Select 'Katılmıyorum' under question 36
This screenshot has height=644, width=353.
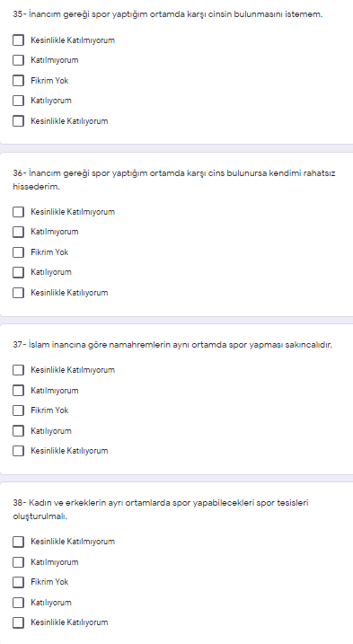(18, 232)
